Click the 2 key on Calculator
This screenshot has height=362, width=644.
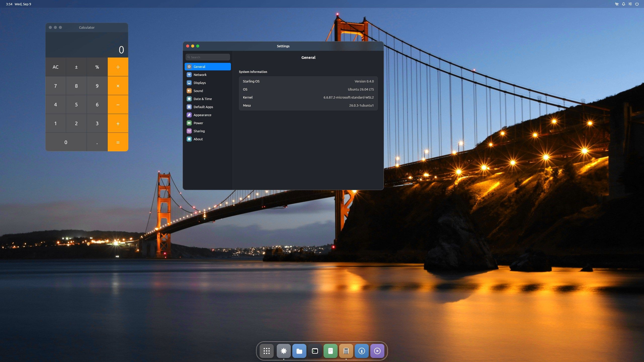click(x=76, y=123)
